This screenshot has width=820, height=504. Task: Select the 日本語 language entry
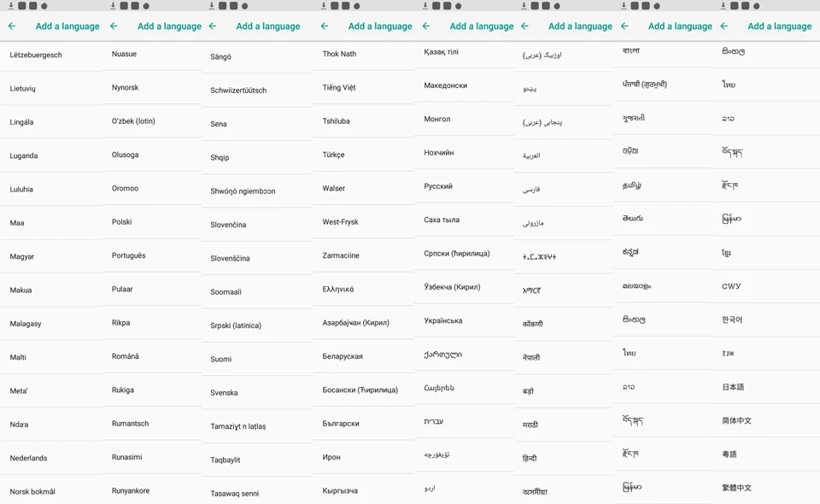coord(769,387)
